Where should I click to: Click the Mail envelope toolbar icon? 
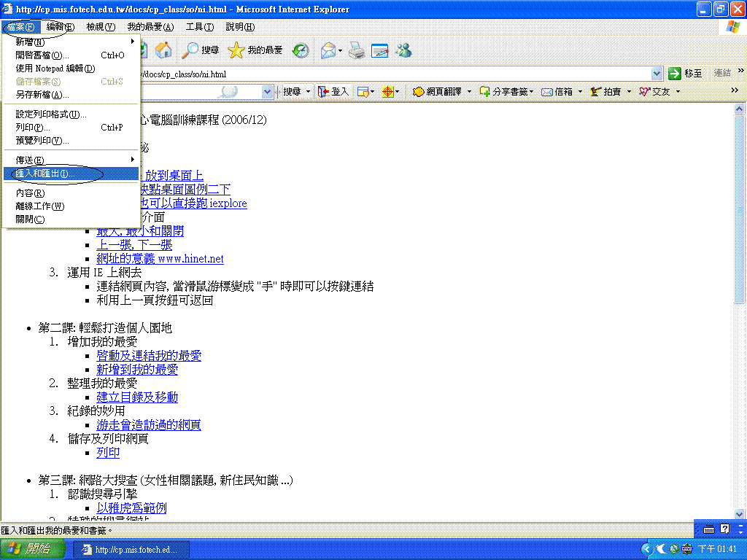(x=329, y=50)
